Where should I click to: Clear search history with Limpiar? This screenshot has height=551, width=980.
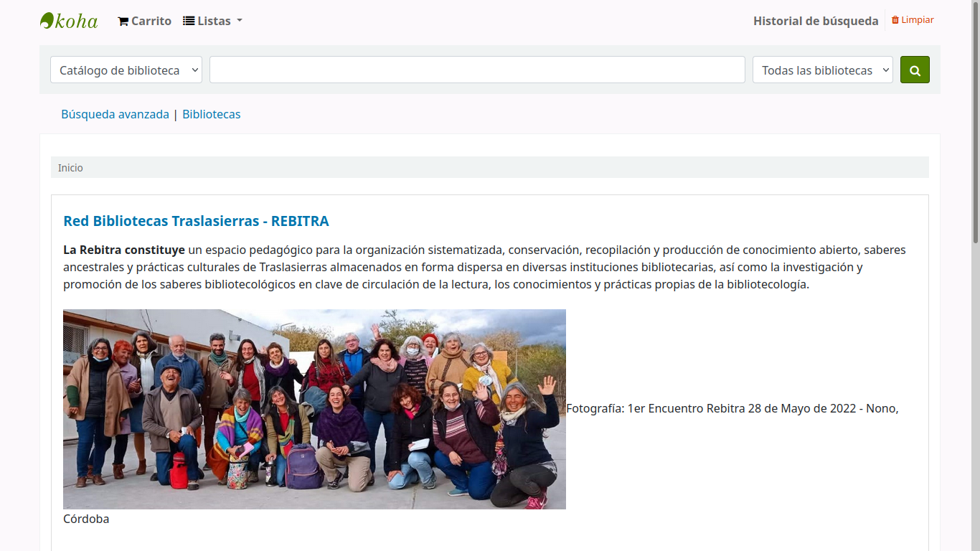pyautogui.click(x=913, y=20)
